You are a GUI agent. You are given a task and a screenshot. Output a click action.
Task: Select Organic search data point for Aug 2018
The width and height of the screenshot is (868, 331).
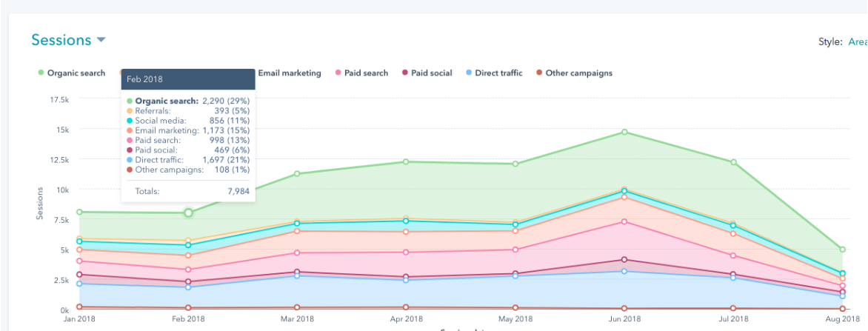coord(843,250)
